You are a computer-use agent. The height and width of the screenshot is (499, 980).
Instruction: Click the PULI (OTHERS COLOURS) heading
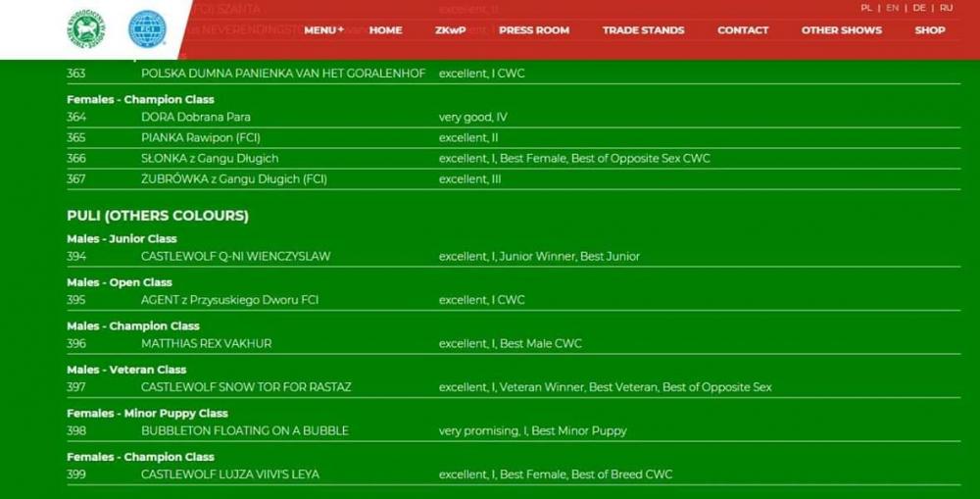click(x=158, y=216)
